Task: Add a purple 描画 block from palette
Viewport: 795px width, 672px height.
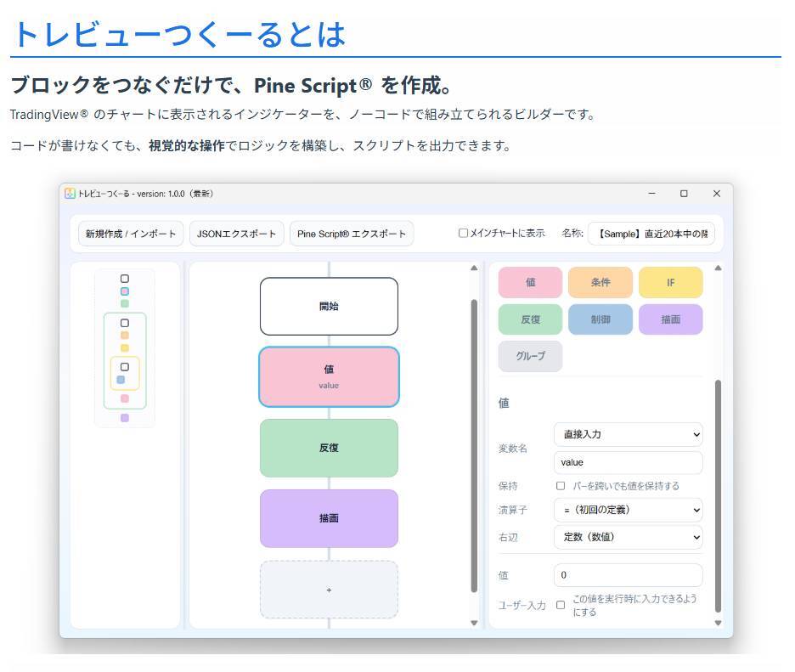Action: tap(671, 319)
